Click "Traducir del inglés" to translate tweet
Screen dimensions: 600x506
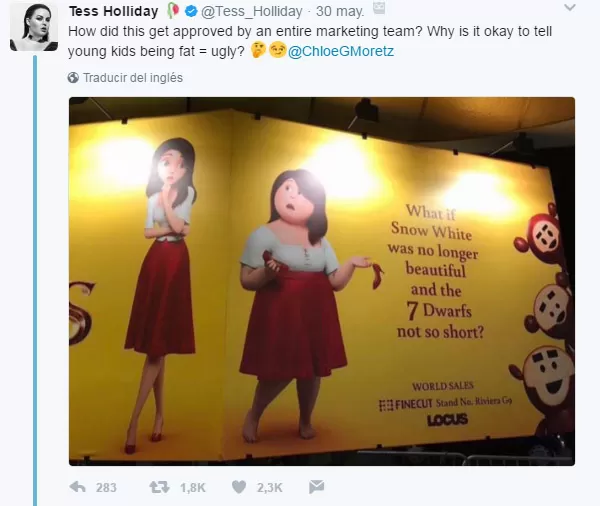(x=132, y=77)
